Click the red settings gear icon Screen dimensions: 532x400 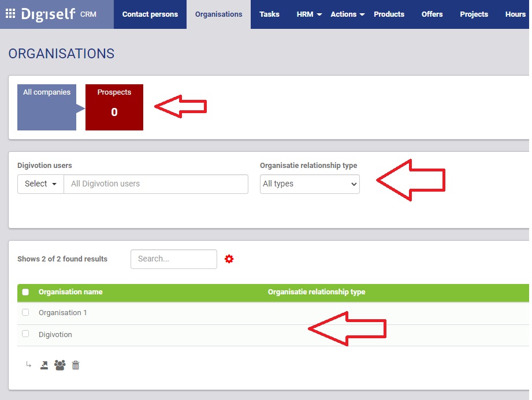(x=229, y=259)
